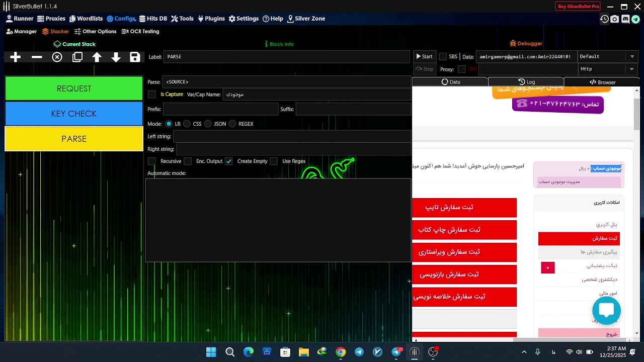Click the clone block copy icon
The width and height of the screenshot is (644, 362).
tap(77, 57)
